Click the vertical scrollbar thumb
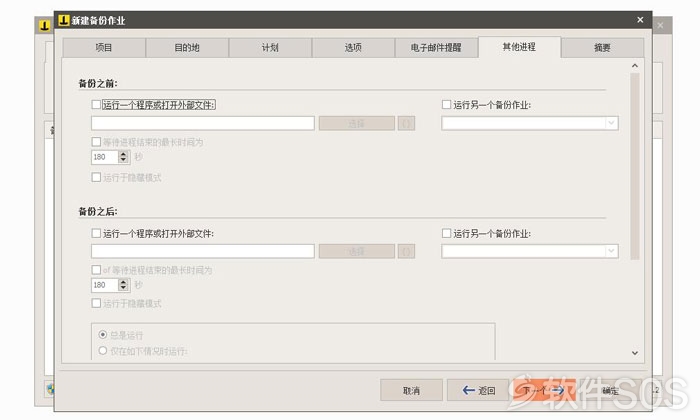The width and height of the screenshot is (700, 420). 635,166
